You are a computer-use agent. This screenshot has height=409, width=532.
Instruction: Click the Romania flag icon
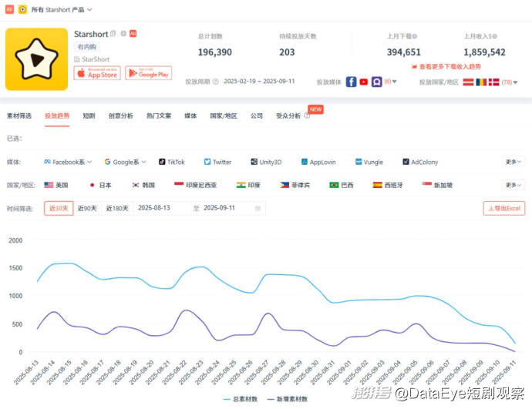click(x=481, y=82)
